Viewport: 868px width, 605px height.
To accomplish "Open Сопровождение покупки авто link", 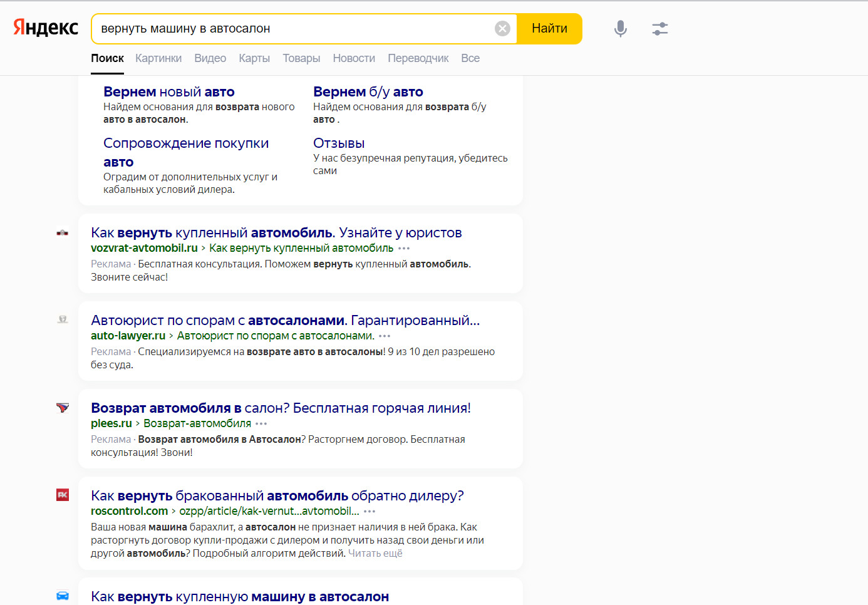I will 186,152.
